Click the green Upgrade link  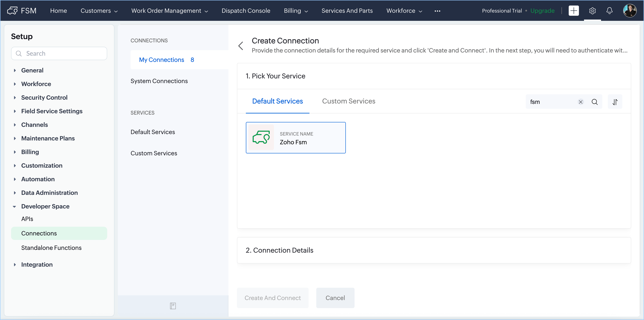click(542, 11)
